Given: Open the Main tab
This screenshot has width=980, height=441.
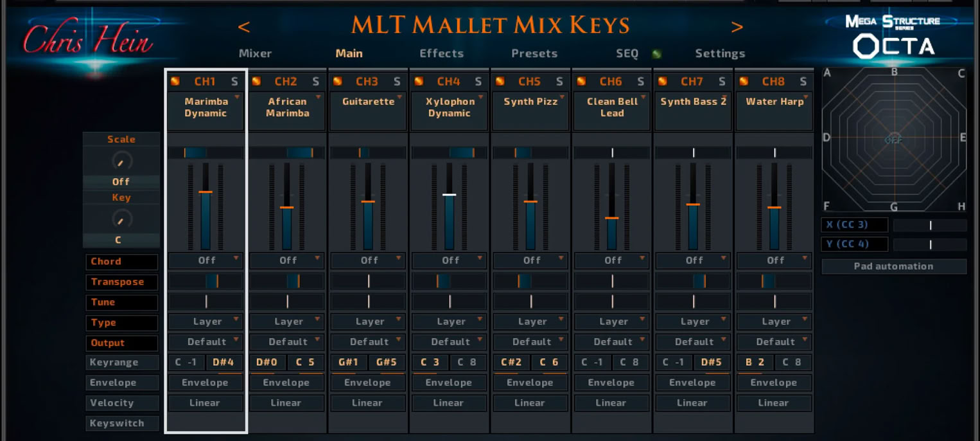Looking at the screenshot, I should click(349, 53).
